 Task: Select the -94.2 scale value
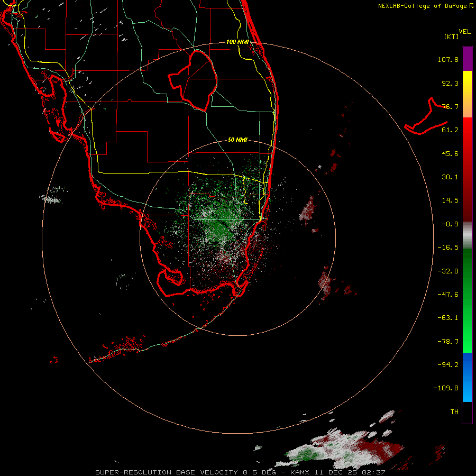pos(448,365)
